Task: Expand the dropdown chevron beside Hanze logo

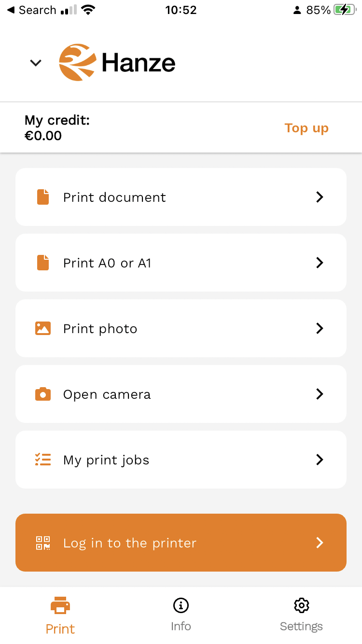Action: coord(36,63)
